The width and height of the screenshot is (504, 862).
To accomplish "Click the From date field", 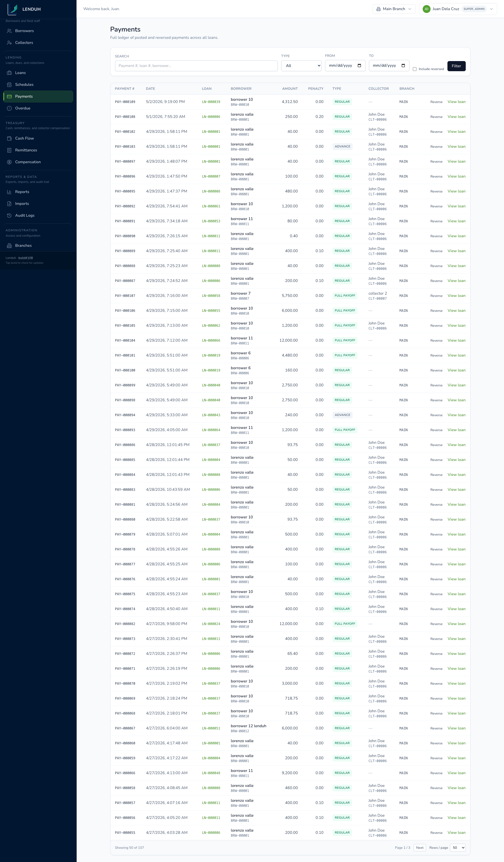I will click(x=345, y=66).
